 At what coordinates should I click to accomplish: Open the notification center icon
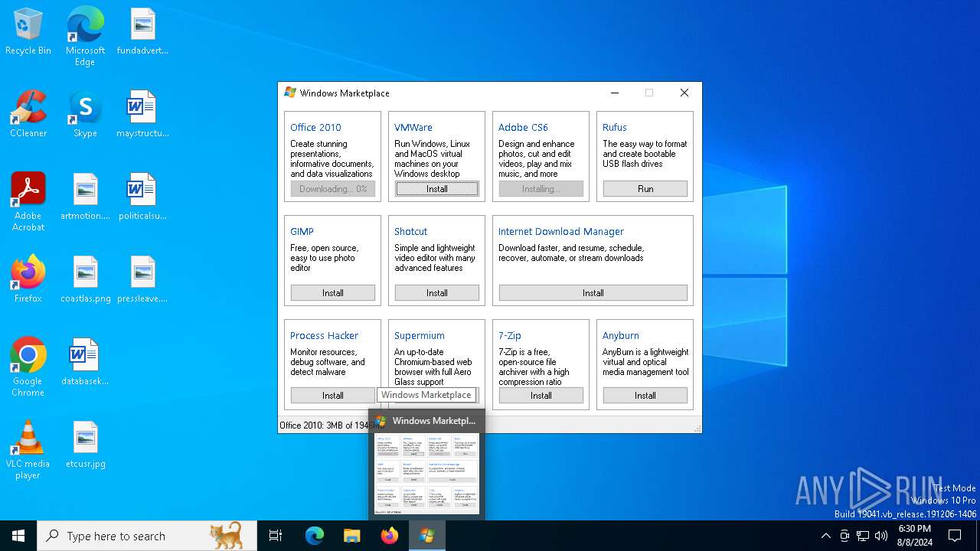tap(955, 536)
